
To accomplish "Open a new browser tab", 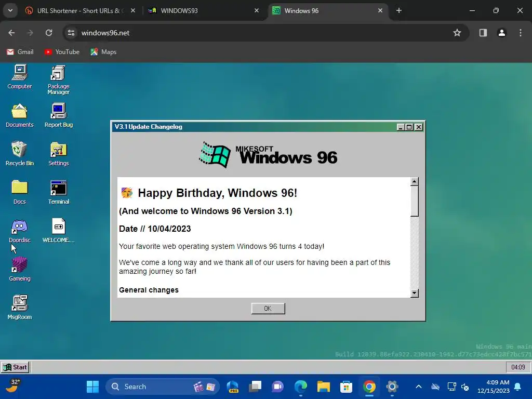I will click(x=399, y=10).
